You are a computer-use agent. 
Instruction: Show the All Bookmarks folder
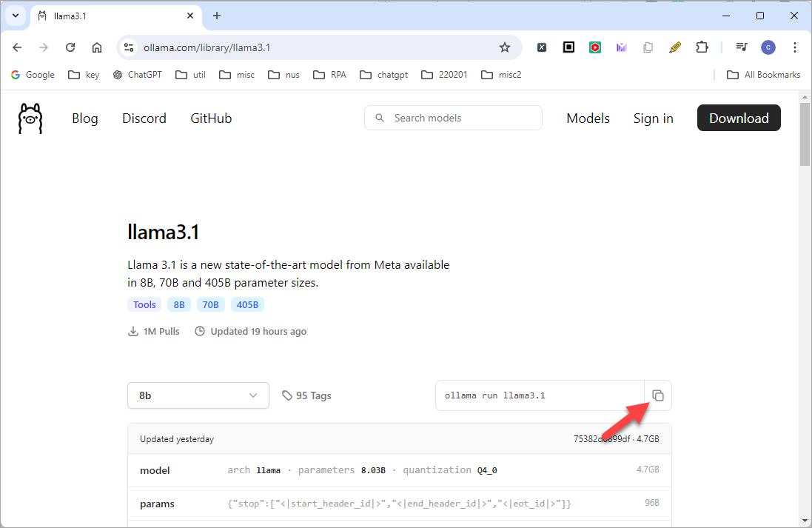763,75
